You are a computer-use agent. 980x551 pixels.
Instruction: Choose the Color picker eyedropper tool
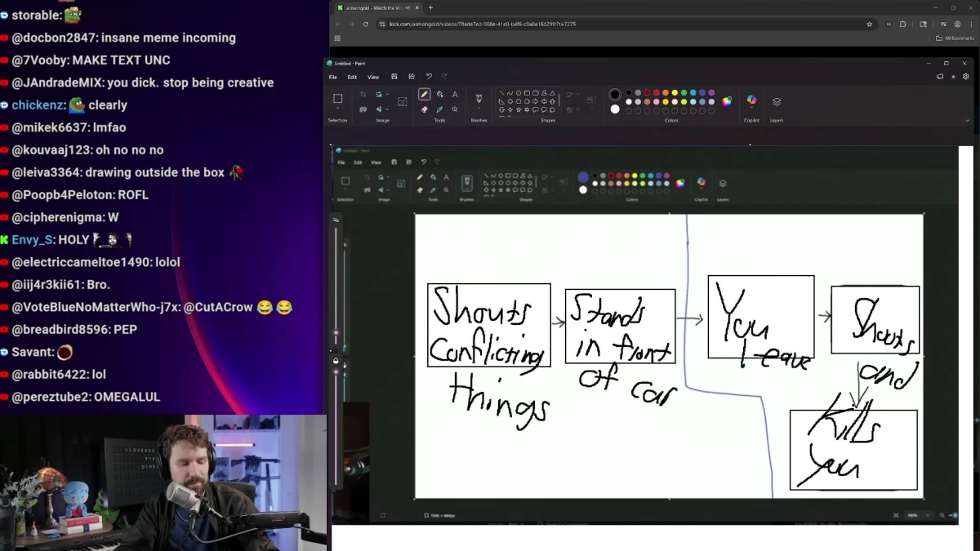[439, 109]
